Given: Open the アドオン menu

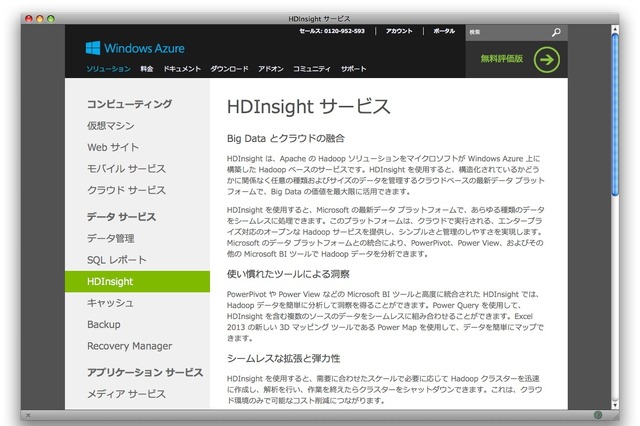Looking at the screenshot, I should click(x=271, y=69).
